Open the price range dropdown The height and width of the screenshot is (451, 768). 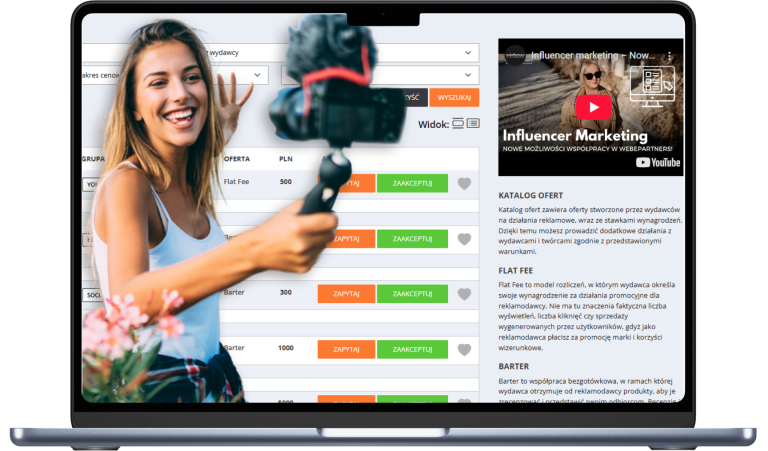click(x=258, y=75)
